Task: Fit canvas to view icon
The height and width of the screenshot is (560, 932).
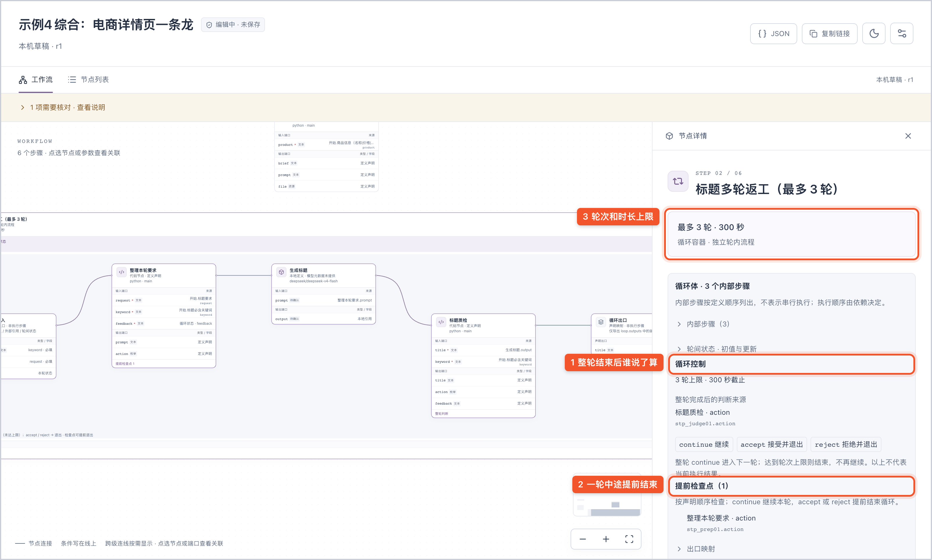Action: pyautogui.click(x=629, y=539)
